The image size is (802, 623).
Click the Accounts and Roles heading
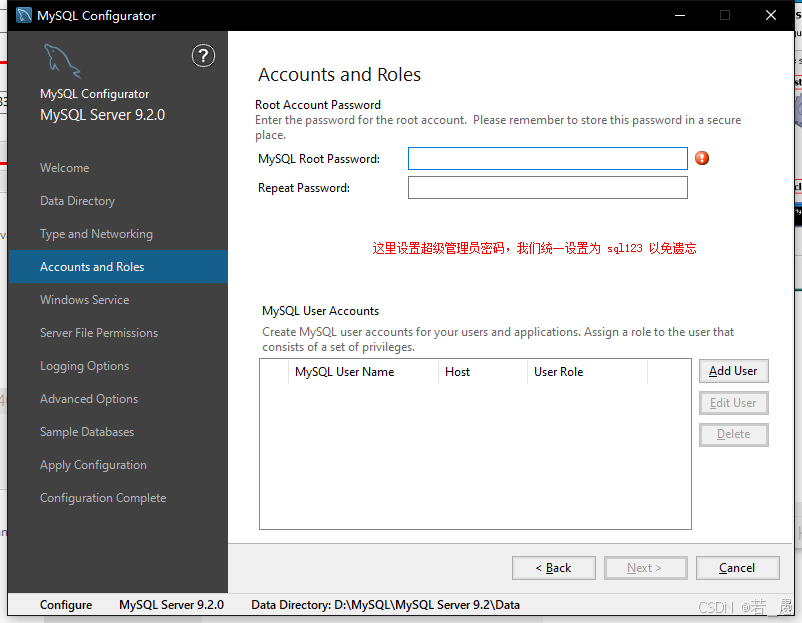(339, 75)
